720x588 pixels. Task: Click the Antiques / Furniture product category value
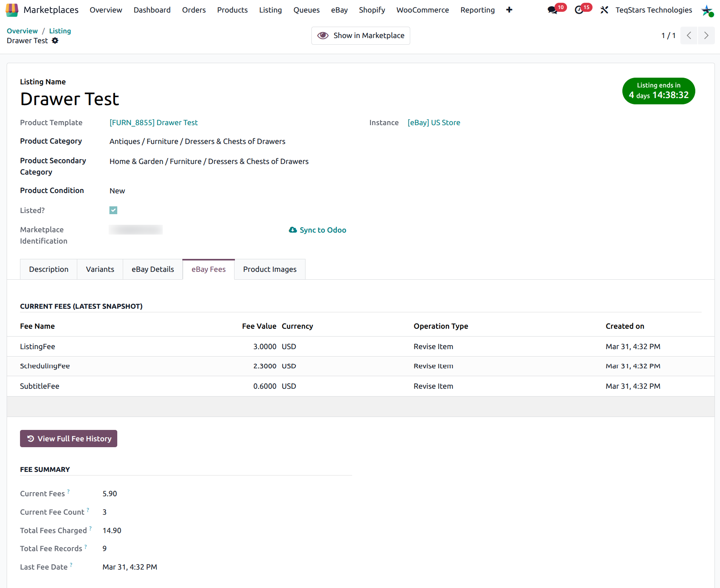(197, 141)
